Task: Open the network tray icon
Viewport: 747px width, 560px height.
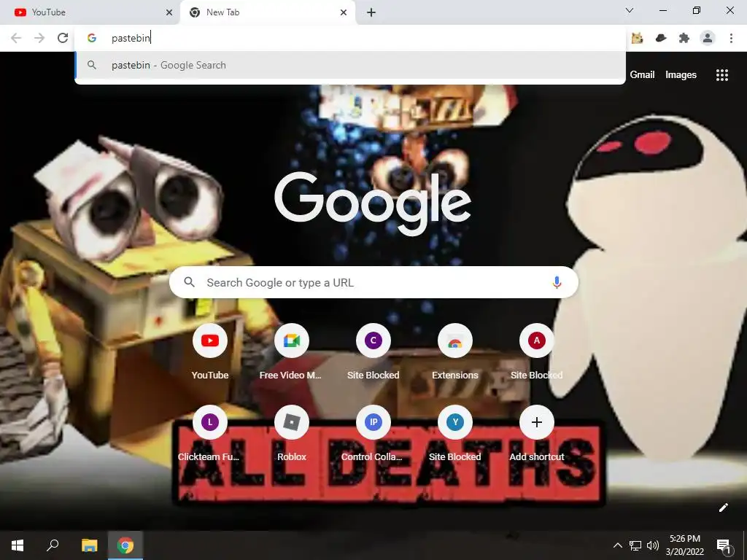Action: pyautogui.click(x=635, y=545)
